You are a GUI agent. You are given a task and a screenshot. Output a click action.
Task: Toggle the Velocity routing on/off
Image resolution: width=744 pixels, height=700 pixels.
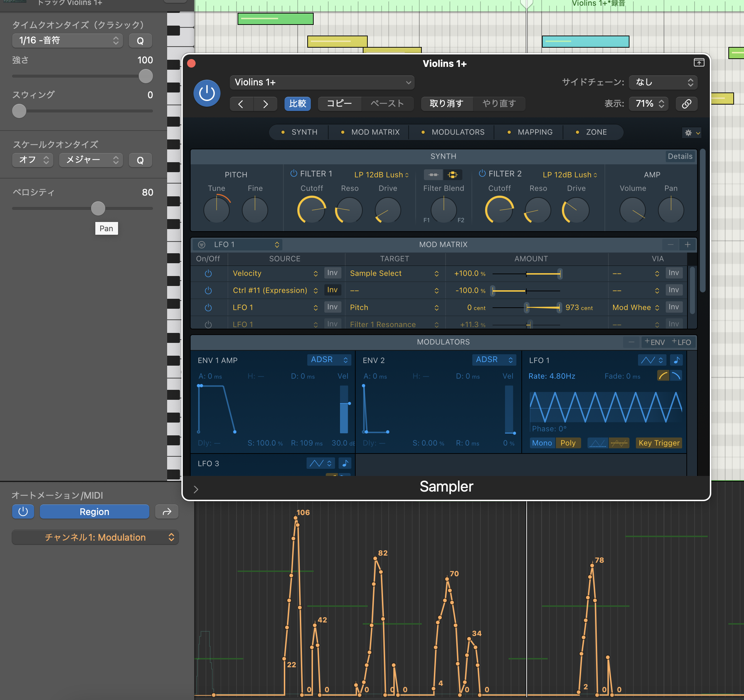[x=208, y=274]
